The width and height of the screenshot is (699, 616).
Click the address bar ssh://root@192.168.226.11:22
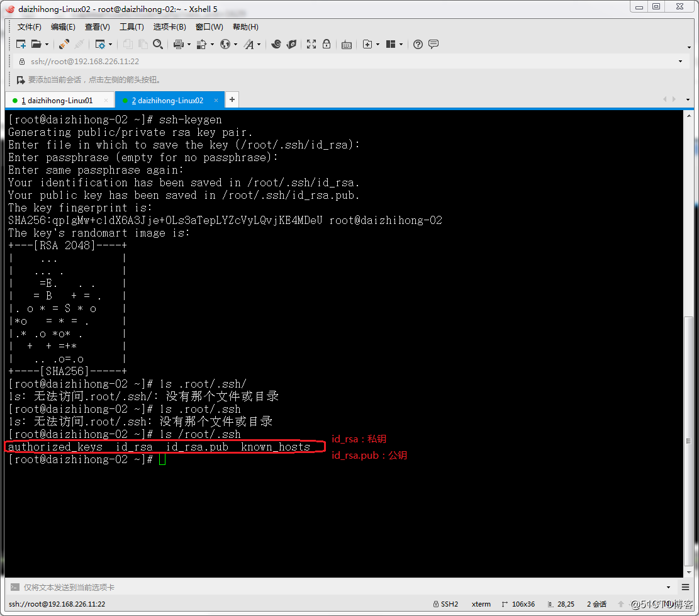coord(85,62)
